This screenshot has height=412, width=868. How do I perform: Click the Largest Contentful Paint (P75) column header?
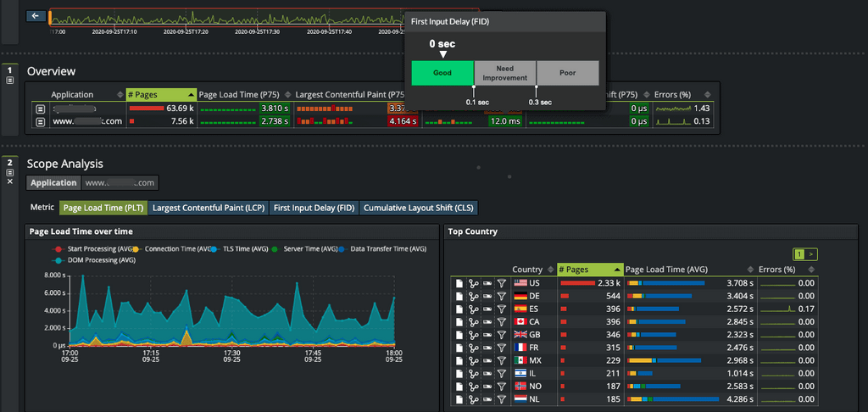click(349, 95)
